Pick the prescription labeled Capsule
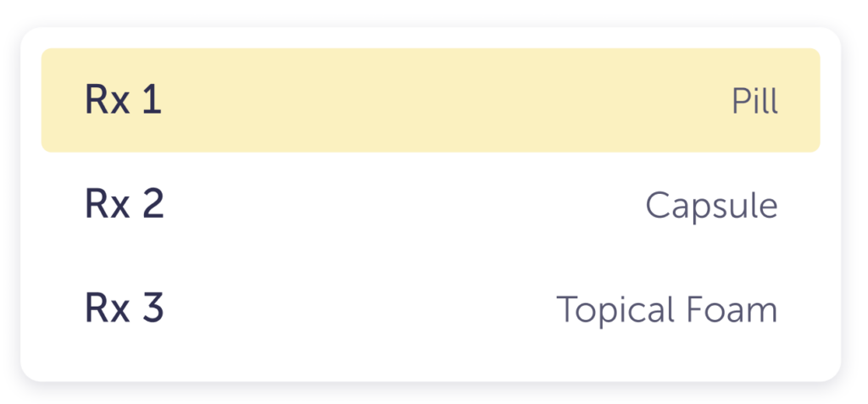This screenshot has height=404, width=868. pos(431,205)
